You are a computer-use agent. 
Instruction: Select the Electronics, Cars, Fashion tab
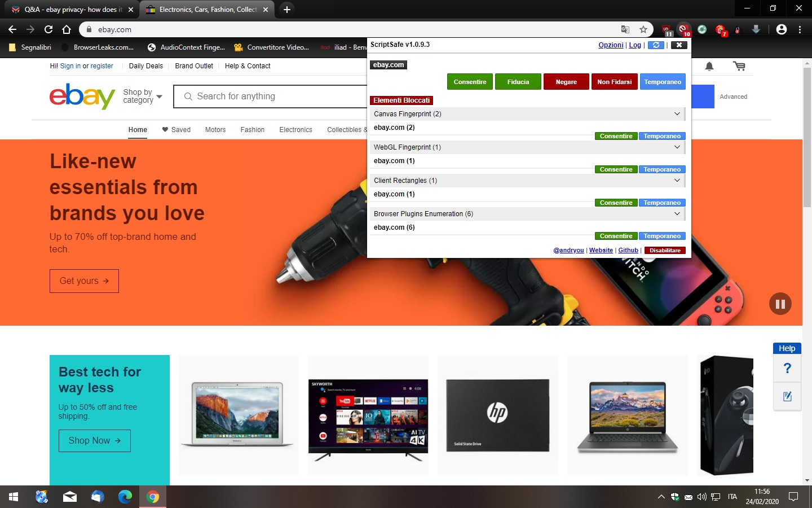[206, 10]
